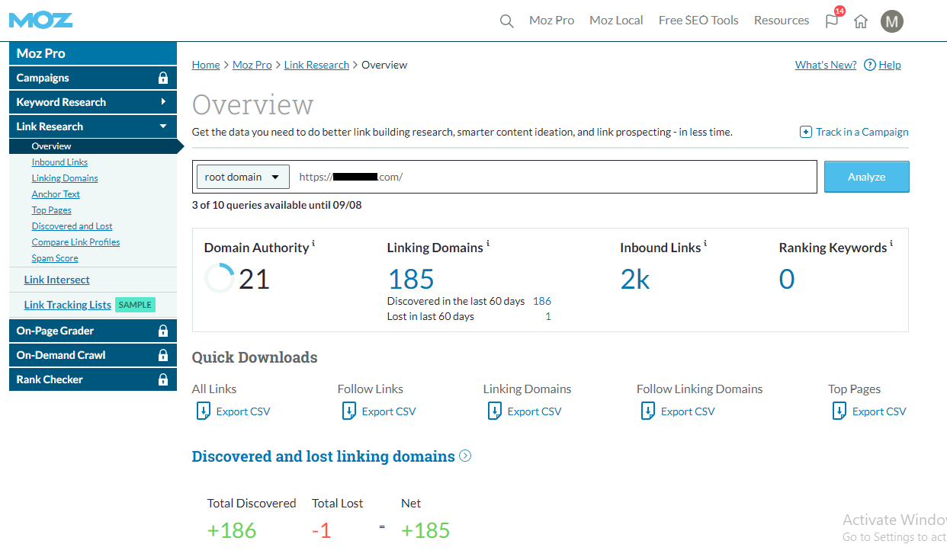The height and width of the screenshot is (560, 947).
Task: Open Inbound Links sidebar item
Action: (x=59, y=162)
